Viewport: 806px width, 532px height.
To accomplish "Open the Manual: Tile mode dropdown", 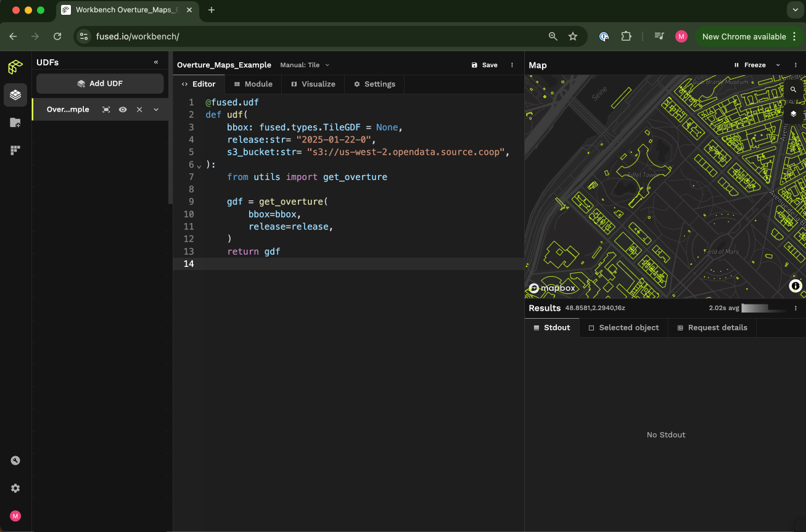I will pyautogui.click(x=305, y=65).
